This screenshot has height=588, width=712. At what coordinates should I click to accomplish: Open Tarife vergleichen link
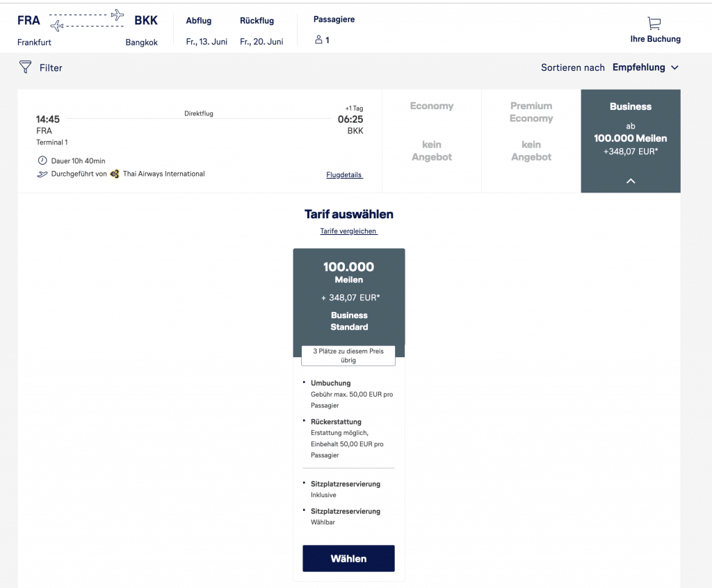(348, 231)
